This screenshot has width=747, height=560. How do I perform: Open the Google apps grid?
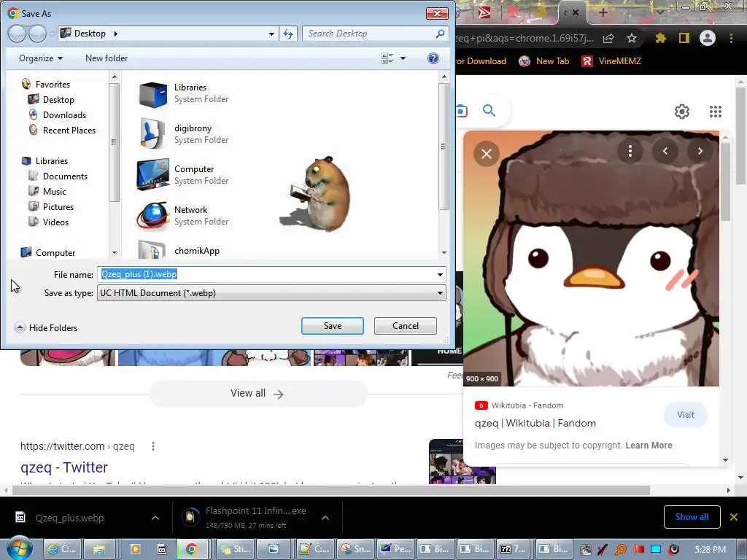click(x=716, y=112)
